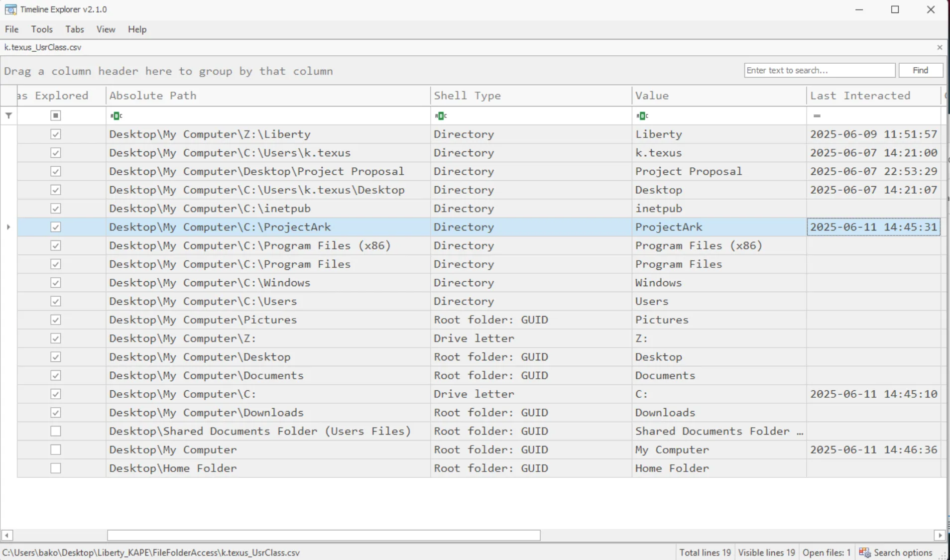The width and height of the screenshot is (950, 560).
Task: Select the C:\Program Files (x86) path cell
Action: 268,245
